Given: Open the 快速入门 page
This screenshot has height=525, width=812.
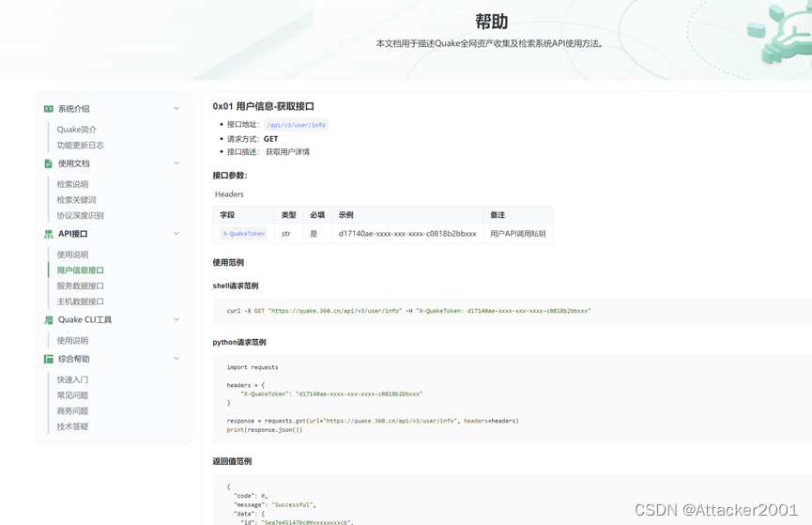Looking at the screenshot, I should click(72, 379).
